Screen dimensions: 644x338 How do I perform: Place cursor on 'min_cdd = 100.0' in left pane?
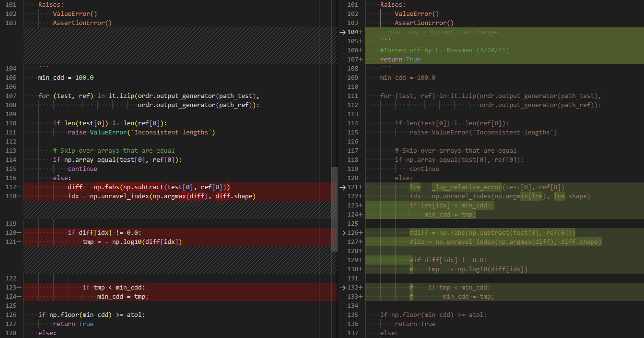click(66, 78)
